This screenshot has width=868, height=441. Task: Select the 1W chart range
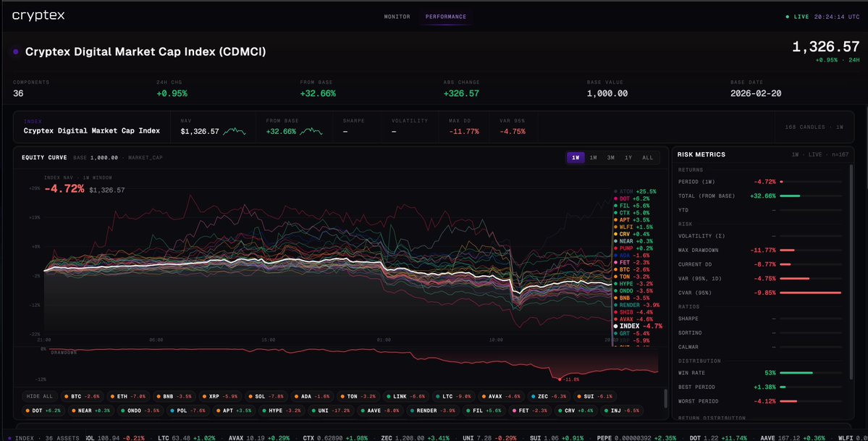(576, 158)
